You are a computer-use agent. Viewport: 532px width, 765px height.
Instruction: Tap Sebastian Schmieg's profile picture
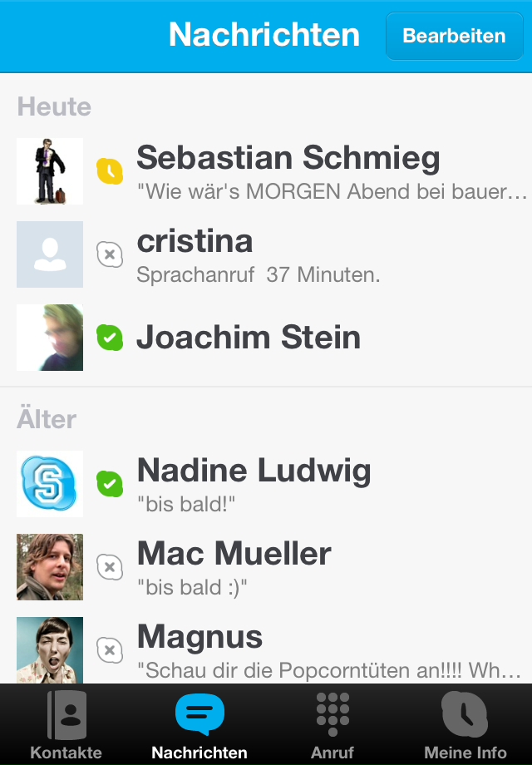pyautogui.click(x=50, y=171)
